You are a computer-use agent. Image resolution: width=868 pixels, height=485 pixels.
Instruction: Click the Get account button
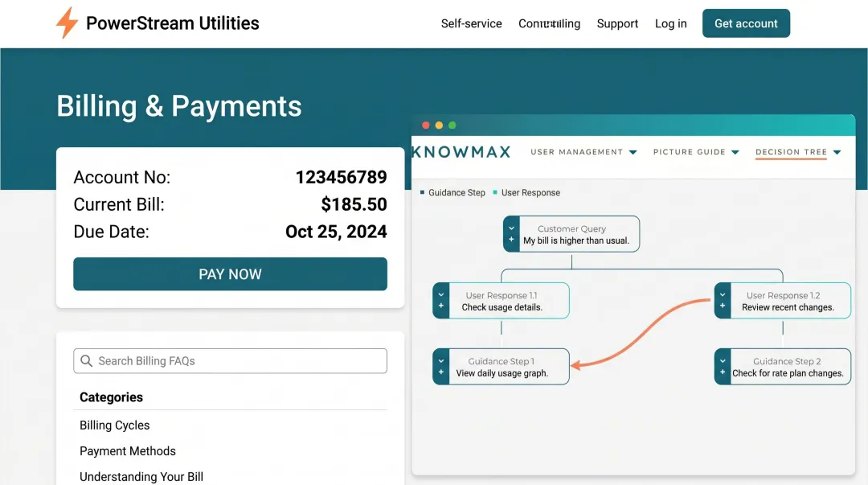coord(746,23)
